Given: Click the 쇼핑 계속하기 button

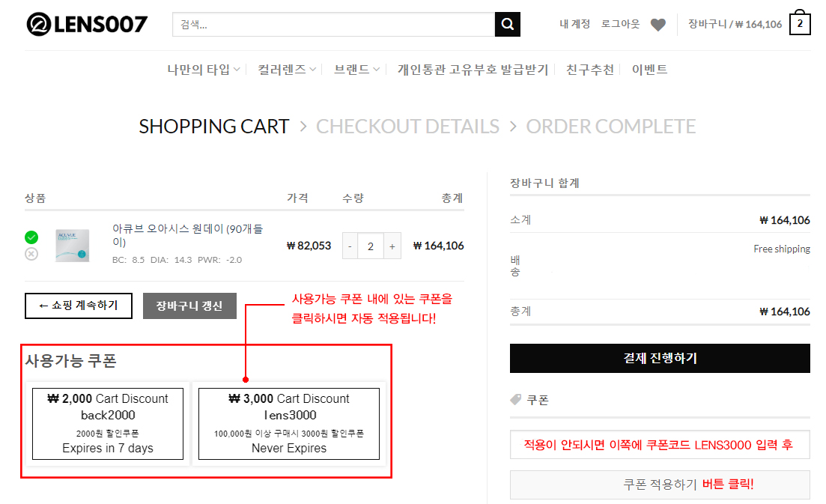Looking at the screenshot, I should (79, 306).
